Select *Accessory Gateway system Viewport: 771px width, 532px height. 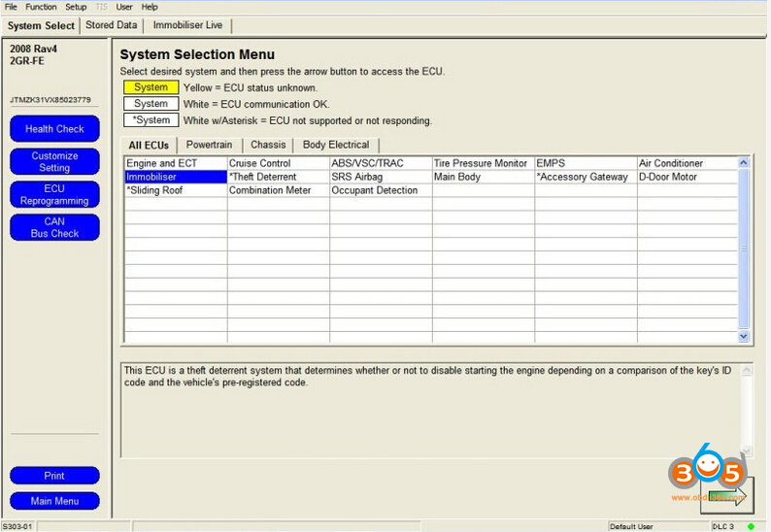click(587, 177)
